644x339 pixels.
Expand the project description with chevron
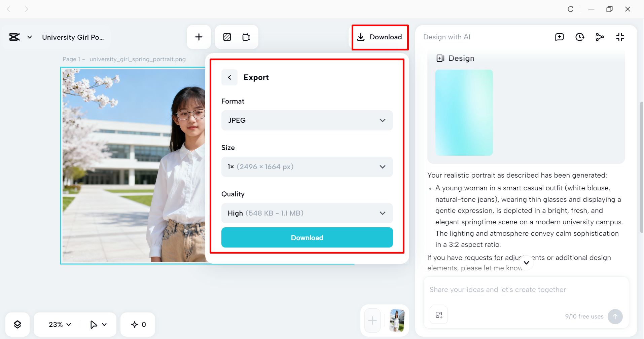(526, 263)
